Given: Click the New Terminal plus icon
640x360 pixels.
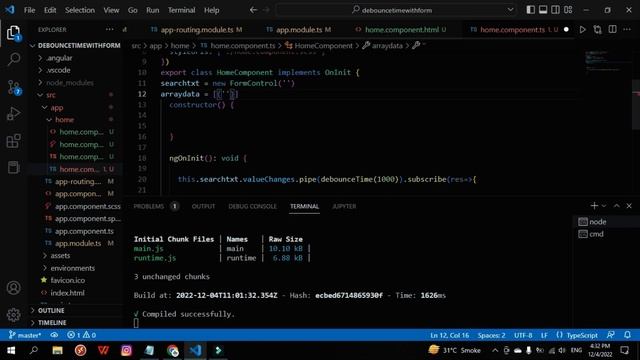Looking at the screenshot, I should [594, 206].
